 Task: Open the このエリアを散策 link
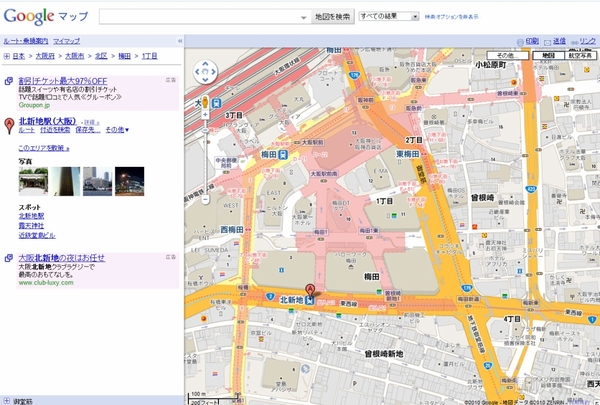pyautogui.click(x=44, y=148)
